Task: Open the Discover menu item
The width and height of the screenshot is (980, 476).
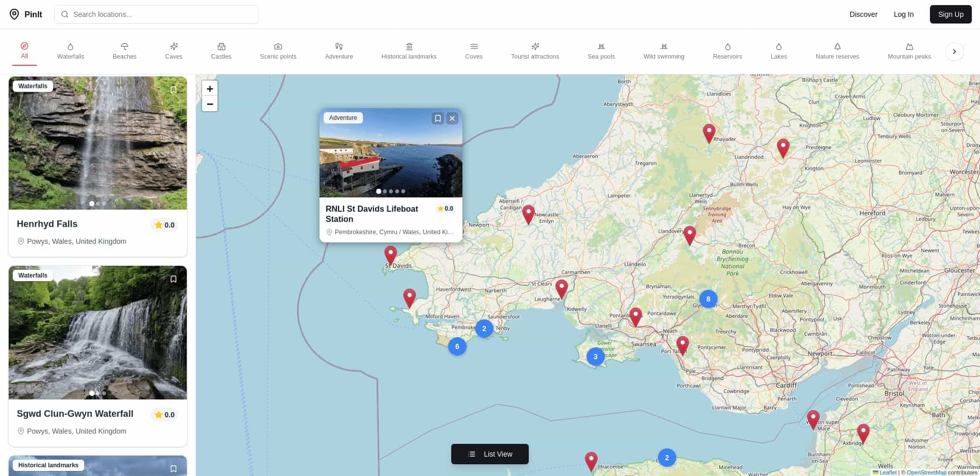Action: click(863, 14)
